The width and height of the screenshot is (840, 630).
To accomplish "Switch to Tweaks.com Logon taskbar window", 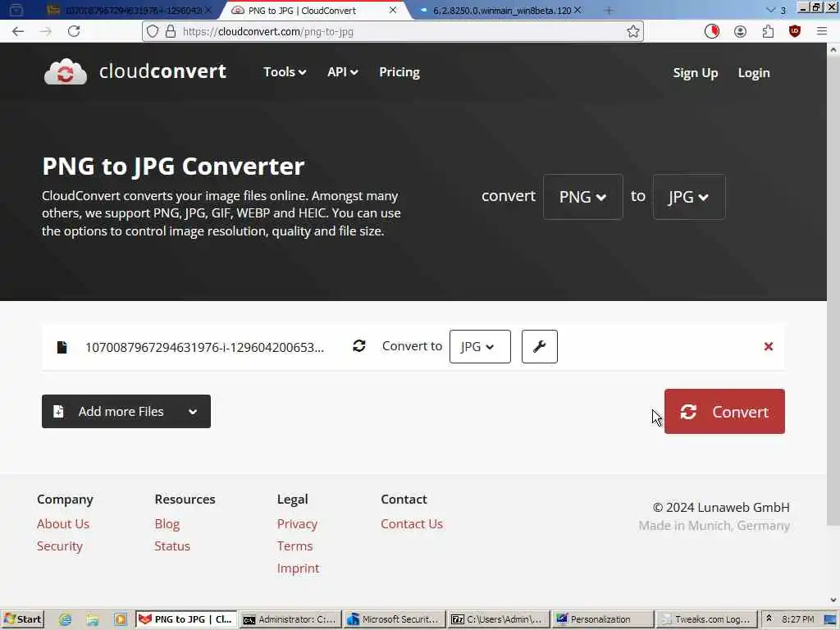I will tap(706, 619).
